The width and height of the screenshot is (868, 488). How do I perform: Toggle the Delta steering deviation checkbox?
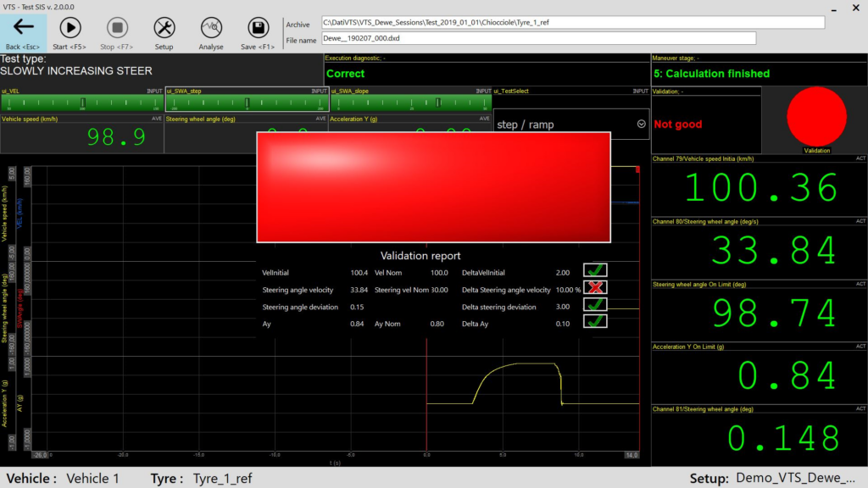595,305
